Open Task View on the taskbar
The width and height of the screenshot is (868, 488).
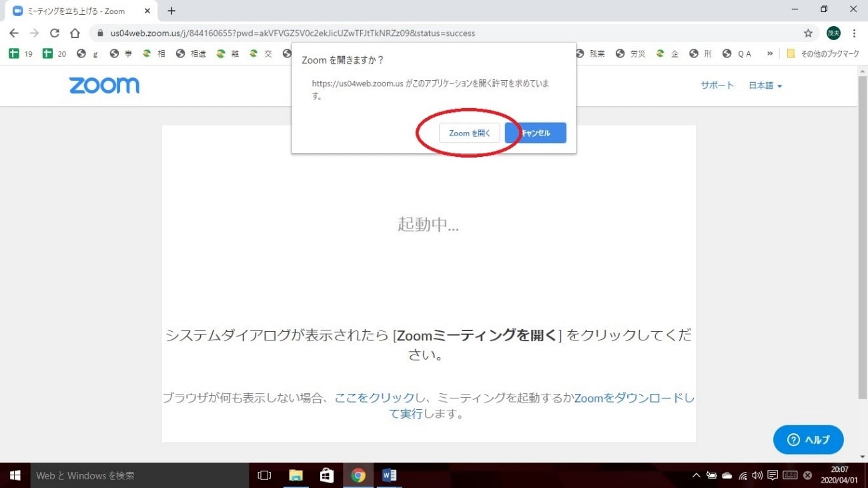pos(264,475)
